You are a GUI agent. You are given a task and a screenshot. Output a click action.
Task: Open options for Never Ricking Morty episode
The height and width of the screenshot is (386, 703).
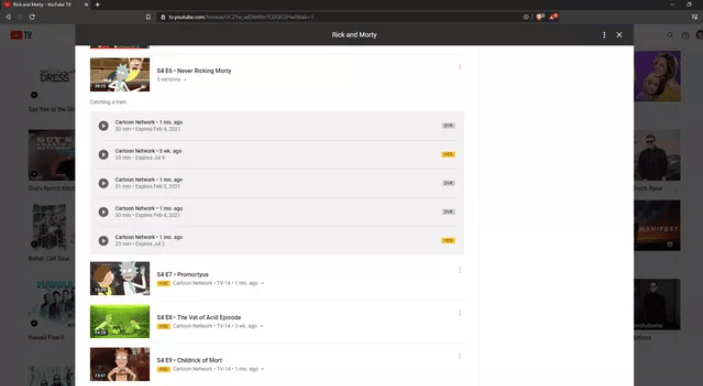(x=460, y=67)
